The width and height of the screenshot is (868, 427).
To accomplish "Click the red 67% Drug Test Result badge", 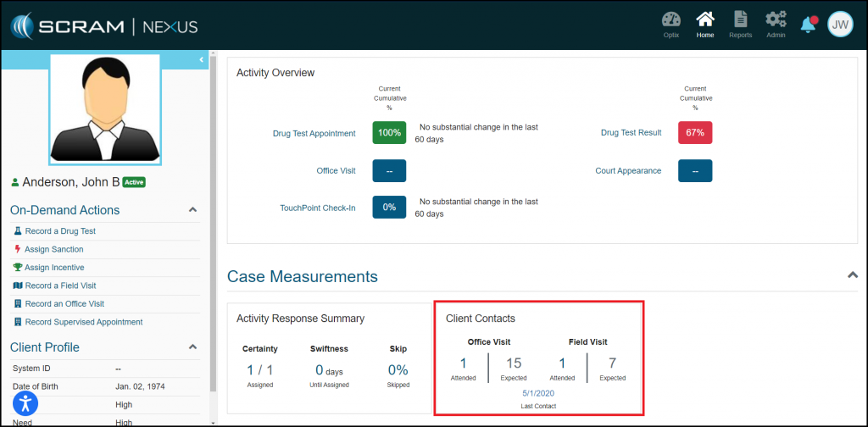I will pos(695,133).
